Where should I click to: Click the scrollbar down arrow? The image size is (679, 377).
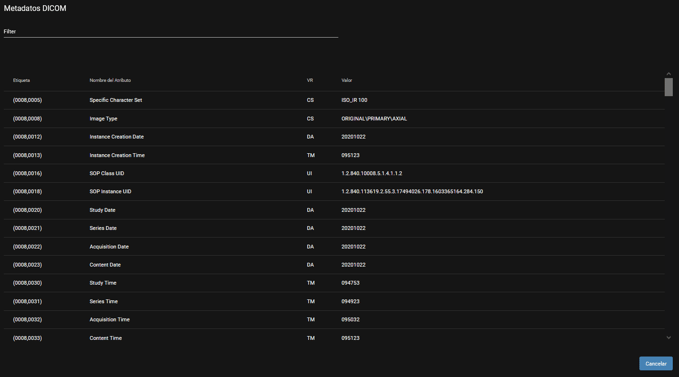click(x=669, y=338)
